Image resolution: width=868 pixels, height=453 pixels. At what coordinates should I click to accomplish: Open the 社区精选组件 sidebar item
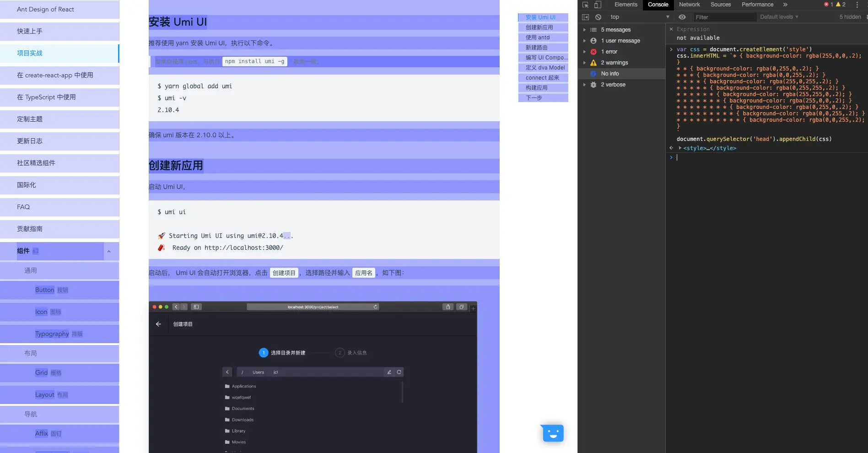coord(59,163)
